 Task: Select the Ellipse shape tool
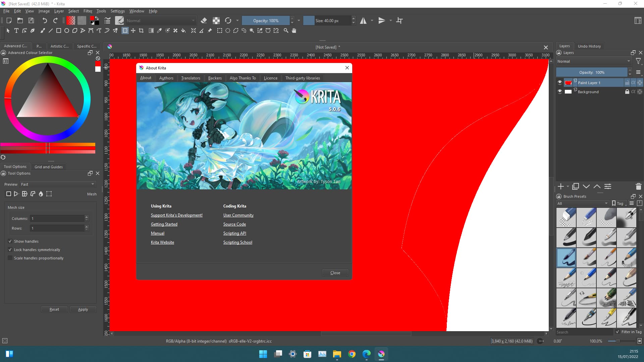[x=67, y=31]
